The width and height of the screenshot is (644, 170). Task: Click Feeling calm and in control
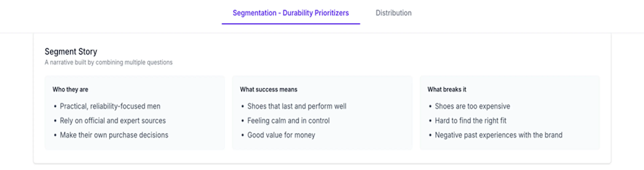point(288,121)
